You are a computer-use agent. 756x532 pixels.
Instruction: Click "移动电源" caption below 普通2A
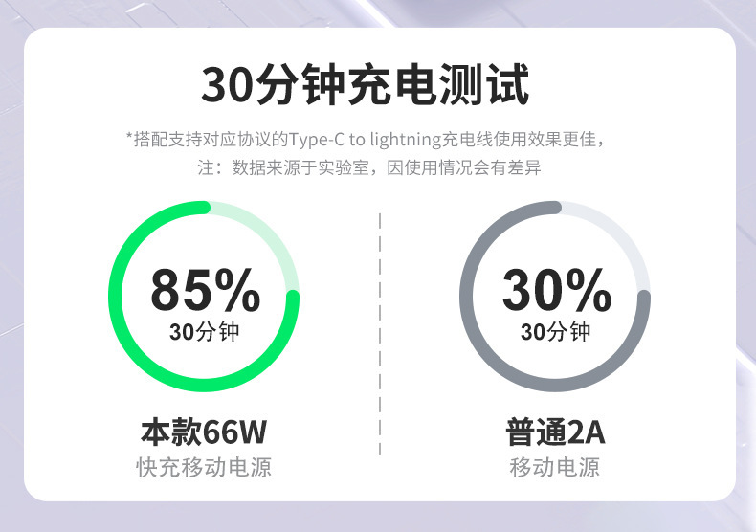pos(555,468)
